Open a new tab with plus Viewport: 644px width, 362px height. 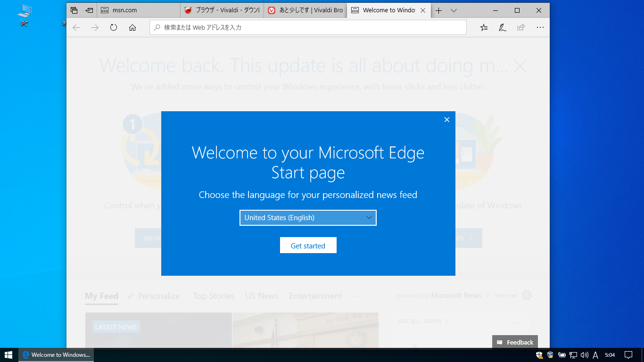[439, 10]
